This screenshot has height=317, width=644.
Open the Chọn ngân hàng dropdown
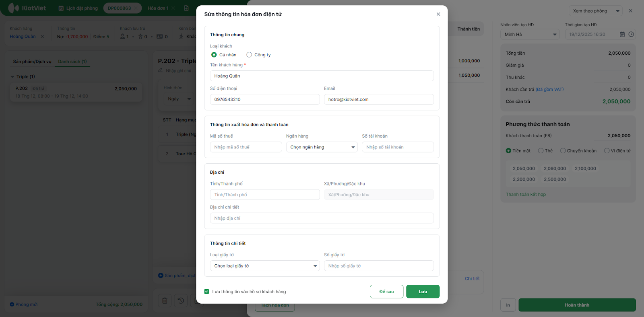[322, 147]
